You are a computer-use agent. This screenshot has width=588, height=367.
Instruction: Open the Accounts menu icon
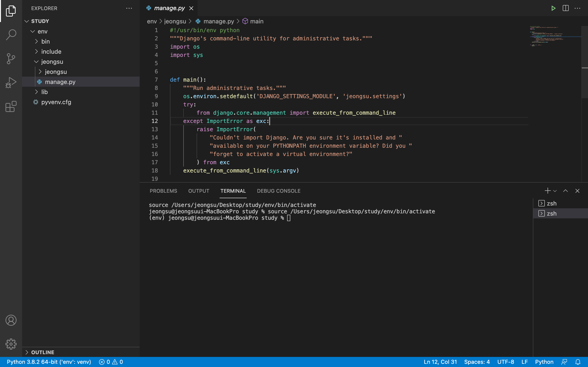coord(11,320)
